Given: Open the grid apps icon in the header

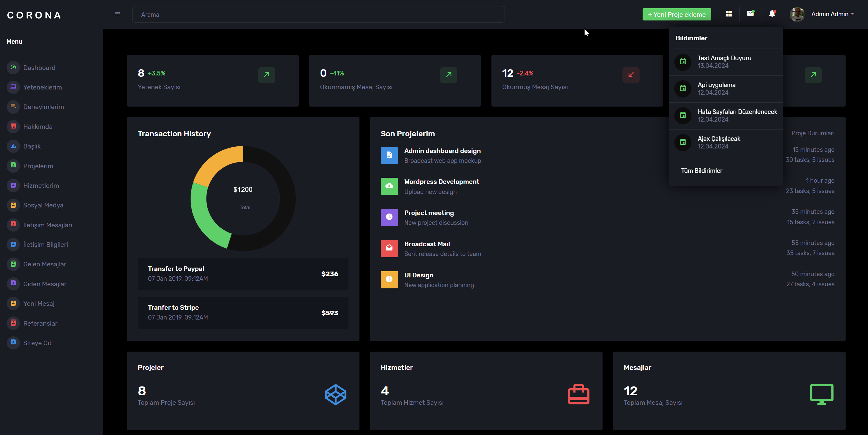Looking at the screenshot, I should (728, 13).
